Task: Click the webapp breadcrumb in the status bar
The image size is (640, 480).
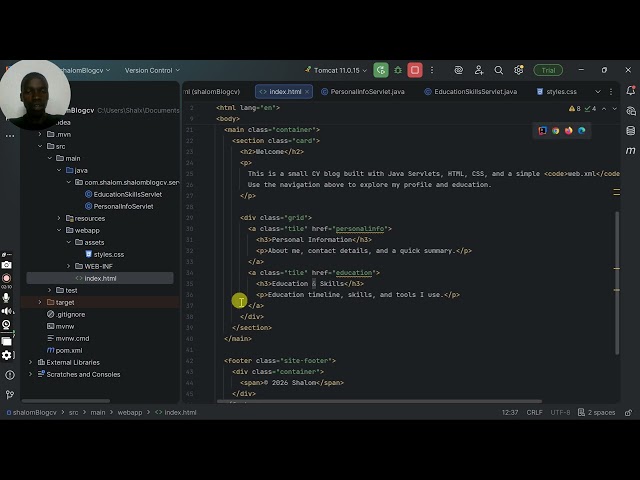Action: point(130,413)
